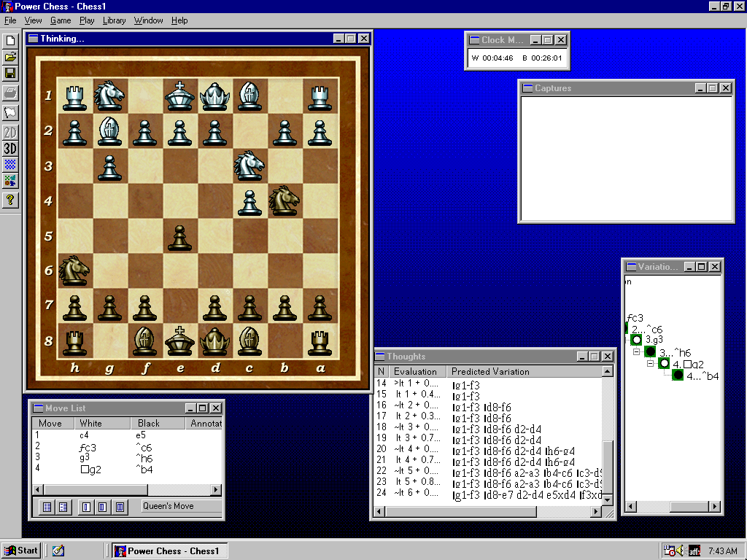
Task: Click the white pawn on c4
Action: tap(249, 202)
